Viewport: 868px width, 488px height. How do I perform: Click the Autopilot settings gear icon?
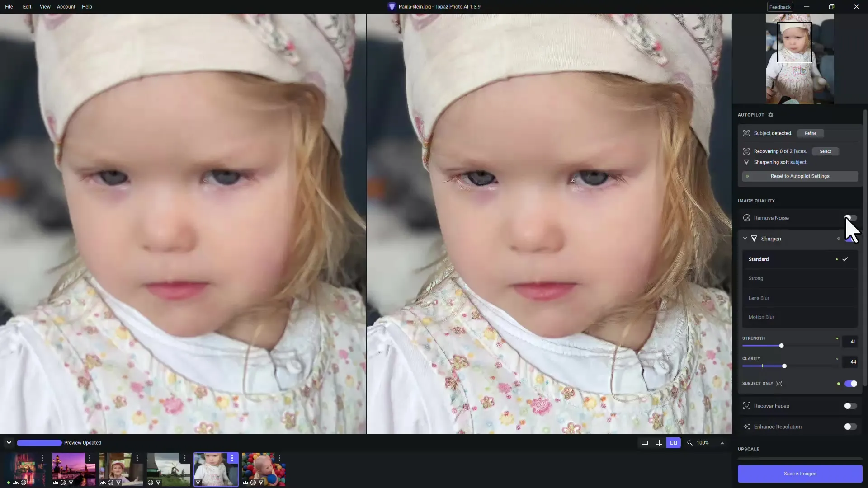[x=769, y=114]
